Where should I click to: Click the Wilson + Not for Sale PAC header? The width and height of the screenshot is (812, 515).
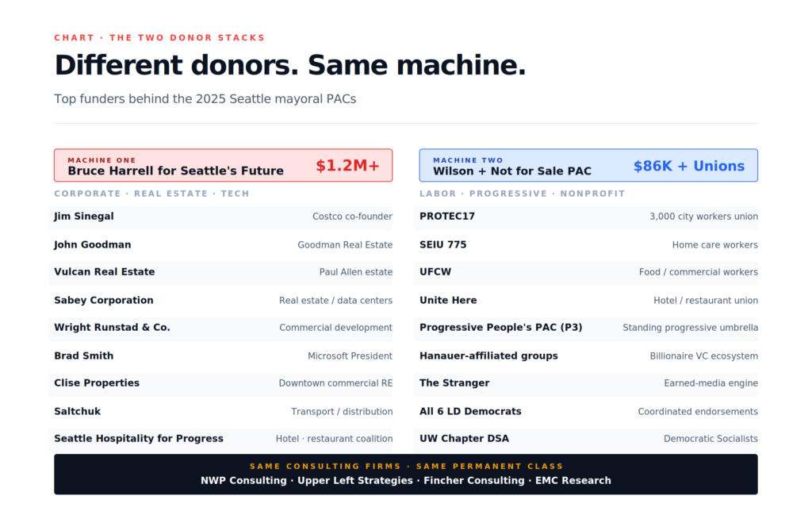588,165
